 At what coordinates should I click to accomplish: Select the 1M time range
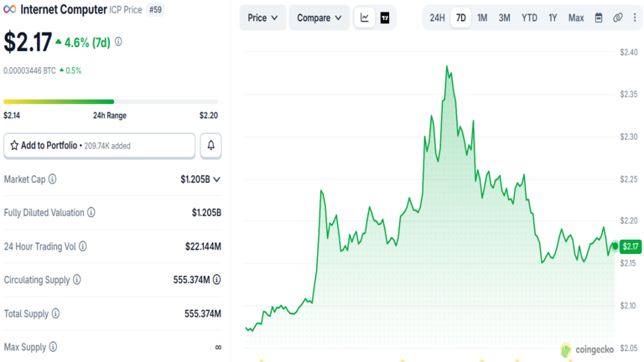tap(482, 18)
